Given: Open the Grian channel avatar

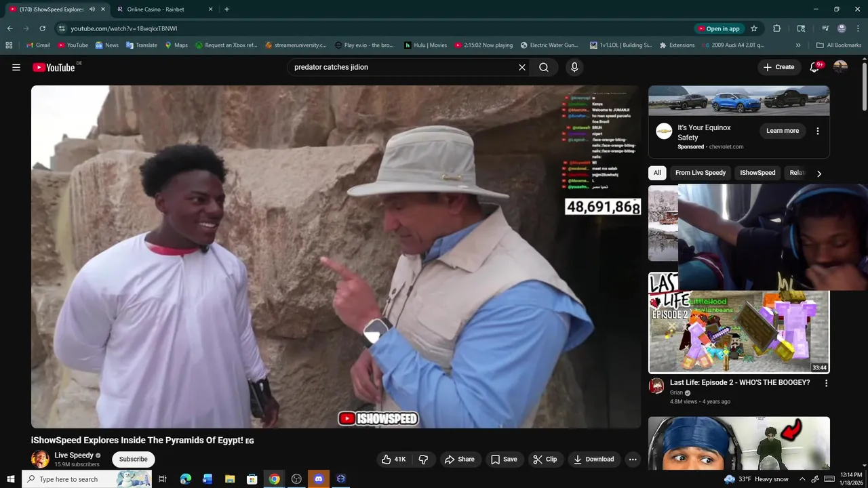Looking at the screenshot, I should [x=656, y=386].
